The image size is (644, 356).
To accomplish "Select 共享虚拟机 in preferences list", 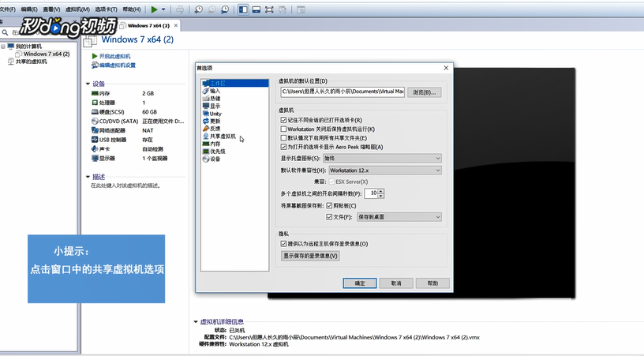I will coord(219,137).
